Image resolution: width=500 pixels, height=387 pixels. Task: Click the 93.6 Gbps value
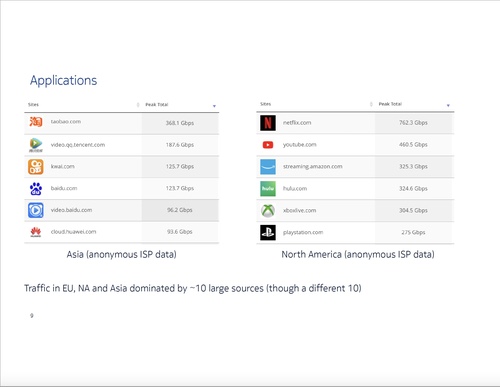click(180, 232)
